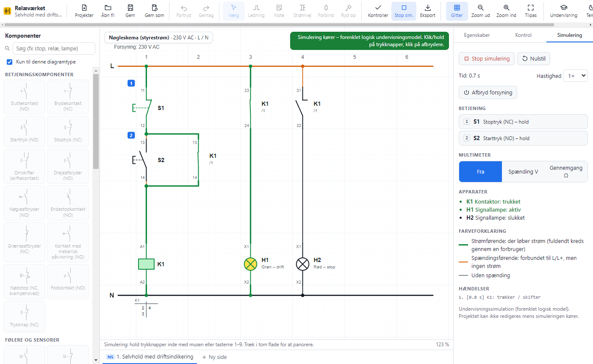
Task: Click the Tilpas fit-to-view icon
Action: 530,8
